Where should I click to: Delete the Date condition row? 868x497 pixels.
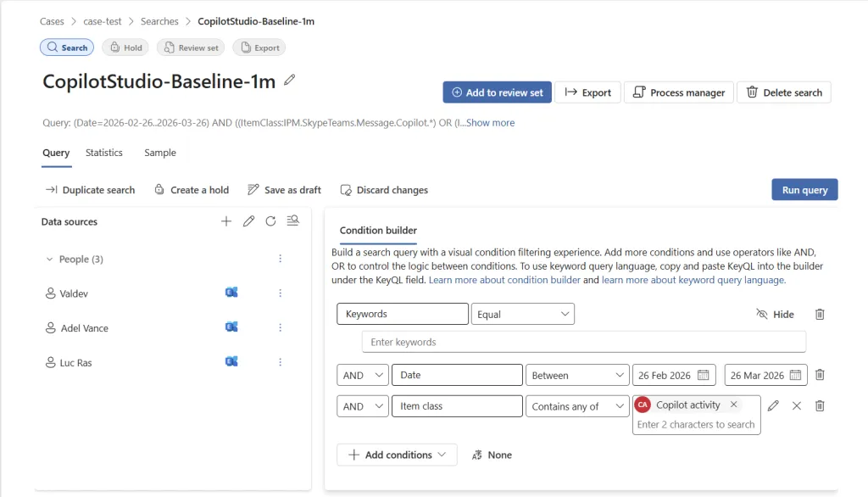tap(820, 375)
